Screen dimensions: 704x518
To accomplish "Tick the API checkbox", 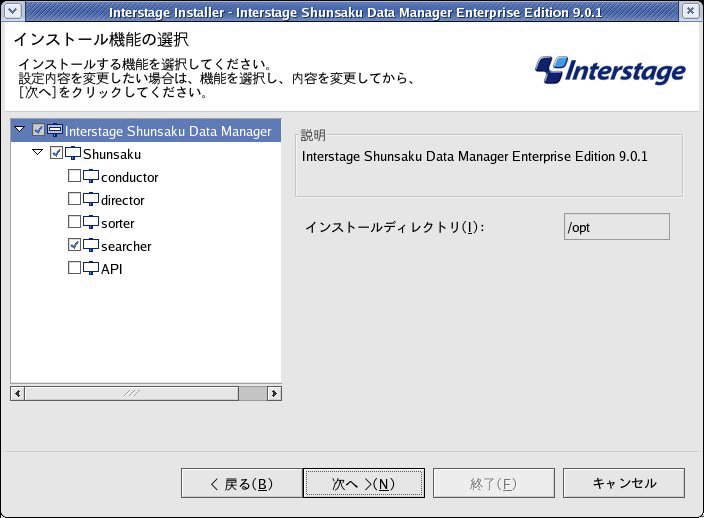I will tap(75, 268).
